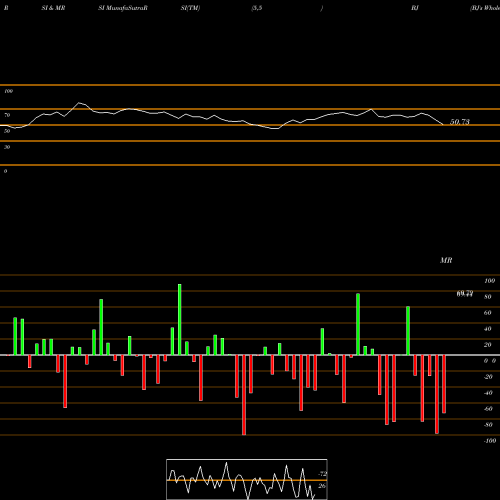Click the 26 label in mini thumbnail chart
Image resolution: width=500 pixels, height=500 pixels.
[322, 486]
